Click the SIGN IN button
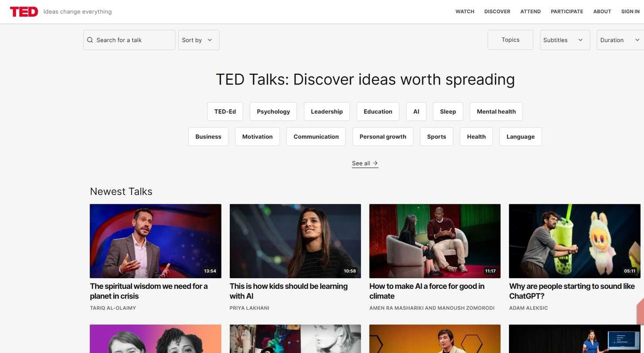644x353 pixels. click(630, 12)
